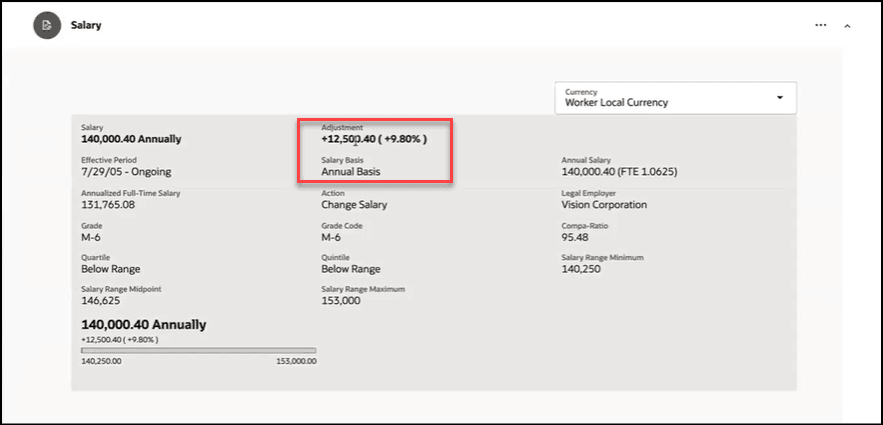Click the Salary Range Maximum 153,000
883x425 pixels.
(341, 301)
